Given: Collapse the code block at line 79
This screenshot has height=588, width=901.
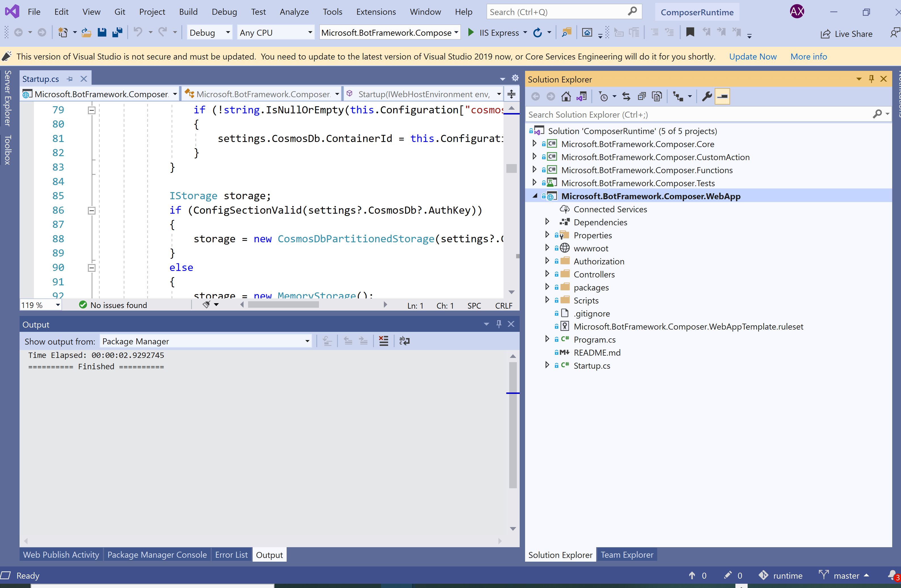Looking at the screenshot, I should click(92, 110).
